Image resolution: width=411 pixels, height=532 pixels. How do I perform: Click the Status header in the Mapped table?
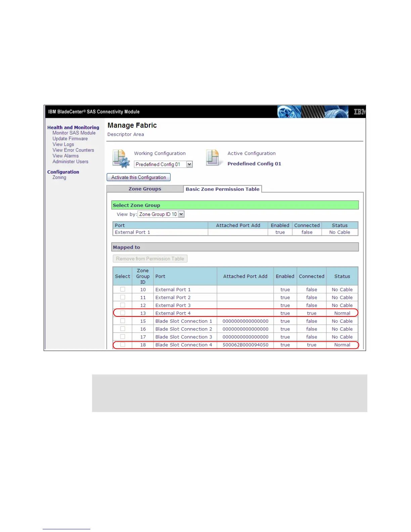point(342,276)
